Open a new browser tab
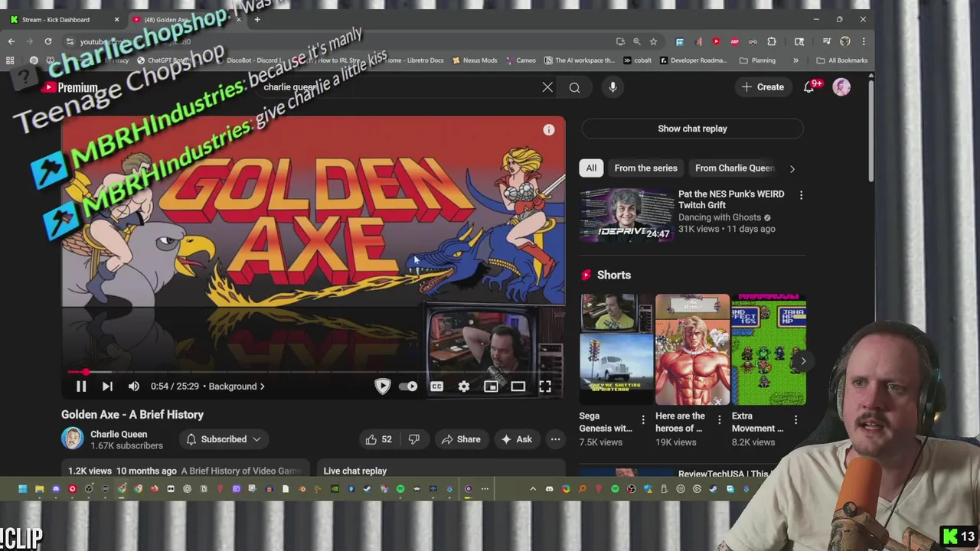The width and height of the screenshot is (980, 551). tap(257, 19)
